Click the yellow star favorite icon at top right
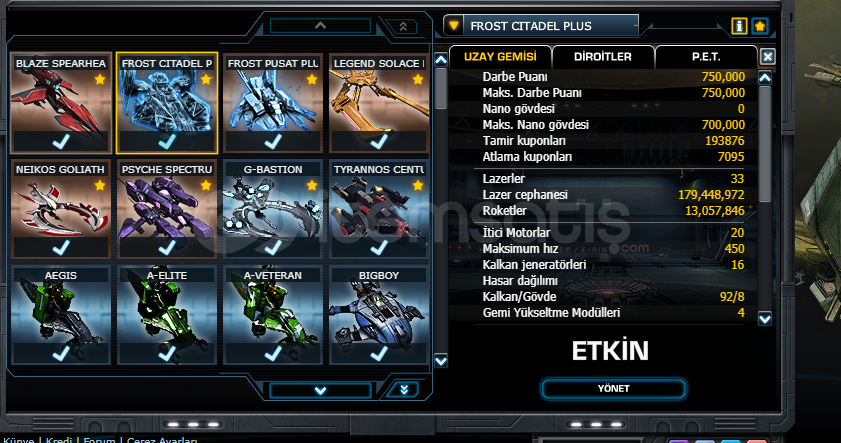Viewport: 841px width, 443px height. pos(760,26)
